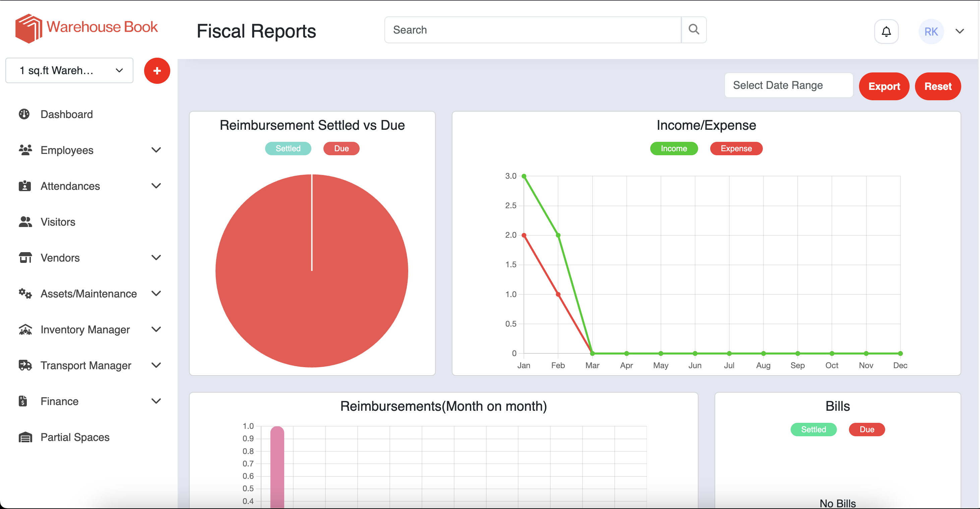Viewport: 980px width, 509px height.
Task: Toggle Due legend swatch in Bills chart
Action: pos(866,430)
